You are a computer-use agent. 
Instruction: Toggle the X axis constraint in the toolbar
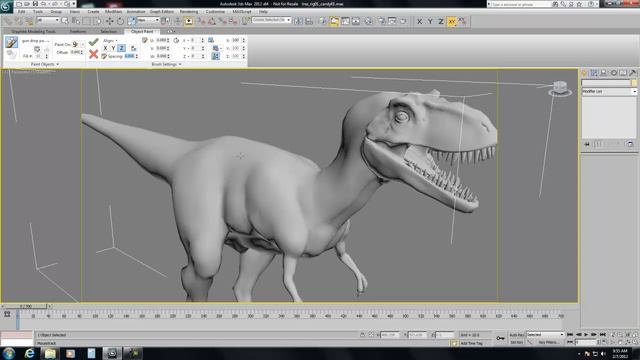pyautogui.click(x=419, y=21)
